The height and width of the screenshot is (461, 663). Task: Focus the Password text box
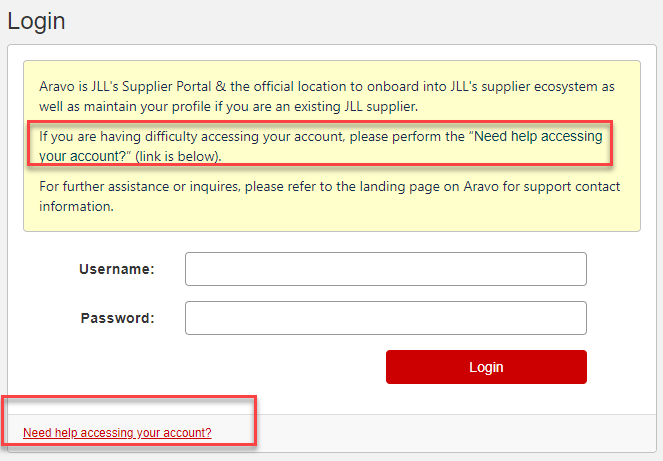point(385,318)
